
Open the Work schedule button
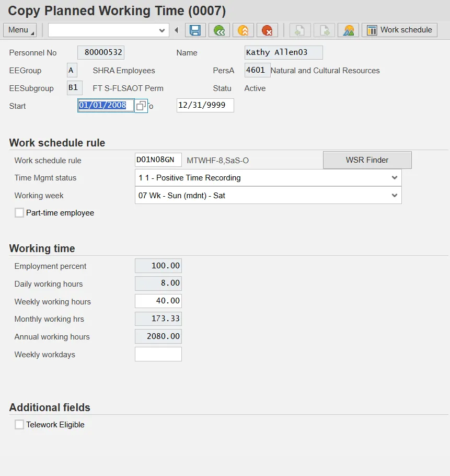[x=399, y=30]
